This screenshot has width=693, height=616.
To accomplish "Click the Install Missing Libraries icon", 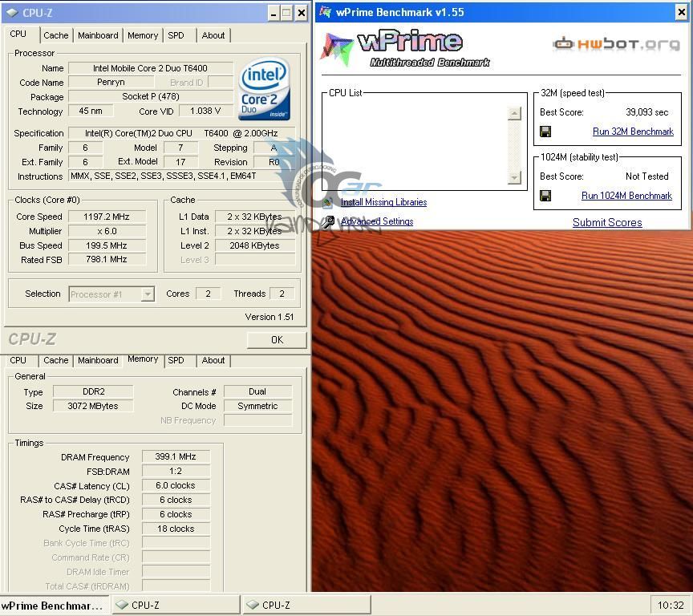I will pos(327,202).
